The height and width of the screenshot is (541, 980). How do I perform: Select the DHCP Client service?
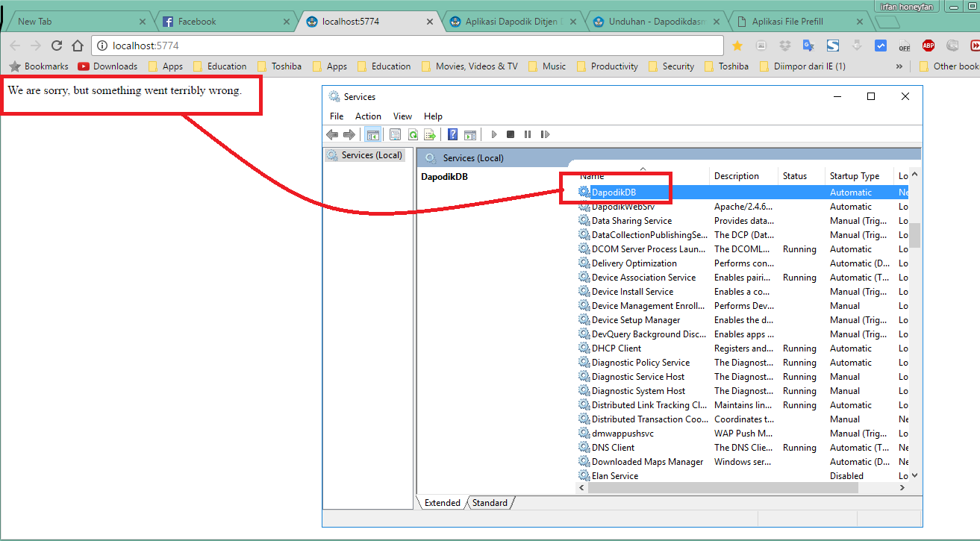click(743, 348)
